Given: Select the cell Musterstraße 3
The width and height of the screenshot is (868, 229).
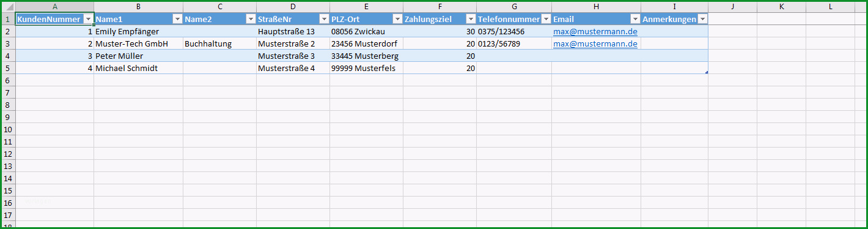Looking at the screenshot, I should point(293,56).
